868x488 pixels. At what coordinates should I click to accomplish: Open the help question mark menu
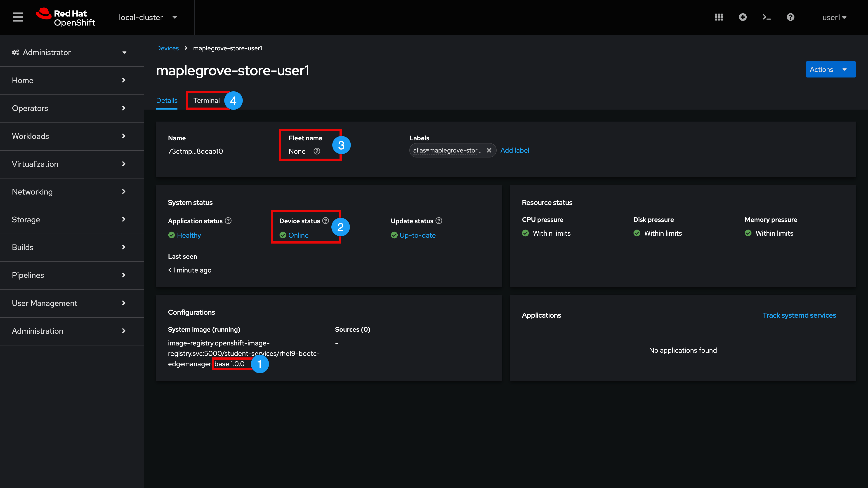tap(790, 17)
